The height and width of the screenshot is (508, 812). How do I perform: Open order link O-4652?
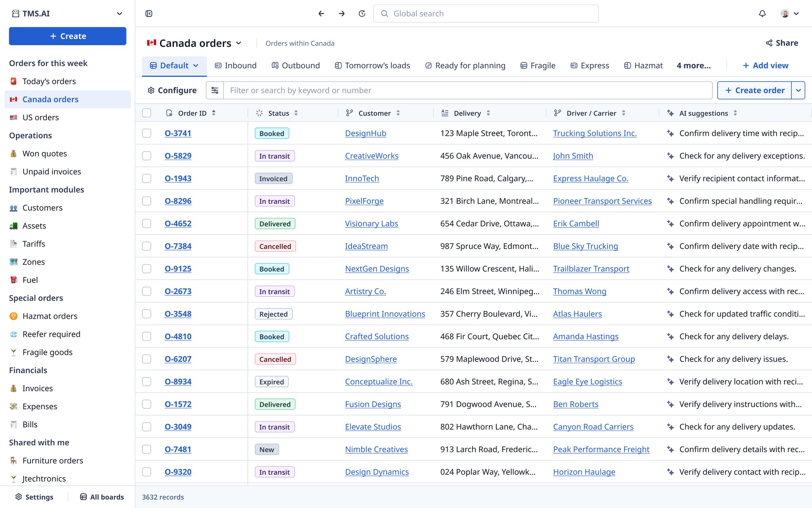(178, 223)
